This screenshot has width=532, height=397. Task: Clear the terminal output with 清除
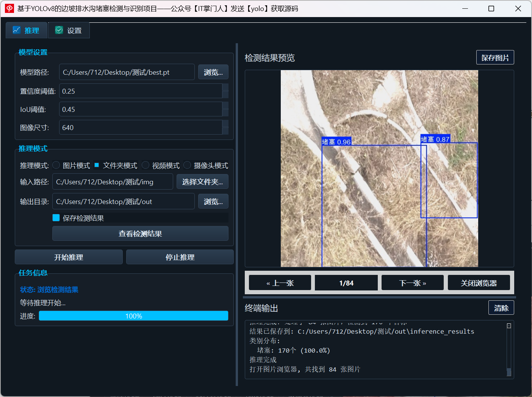[x=501, y=308]
